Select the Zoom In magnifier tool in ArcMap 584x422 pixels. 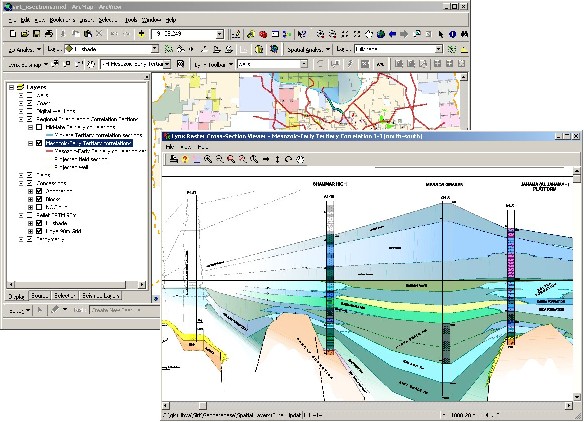[x=320, y=34]
